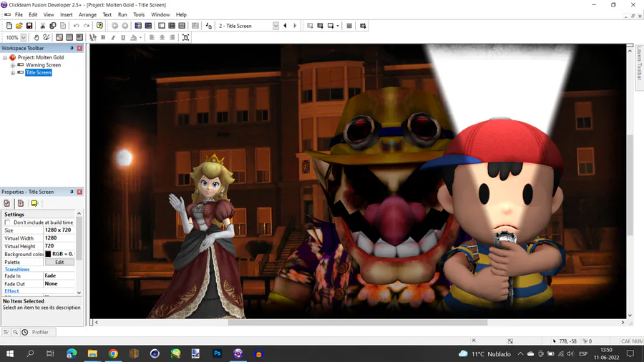This screenshot has height=362, width=644.
Task: Select the hand pan tool
Action: (x=36, y=37)
